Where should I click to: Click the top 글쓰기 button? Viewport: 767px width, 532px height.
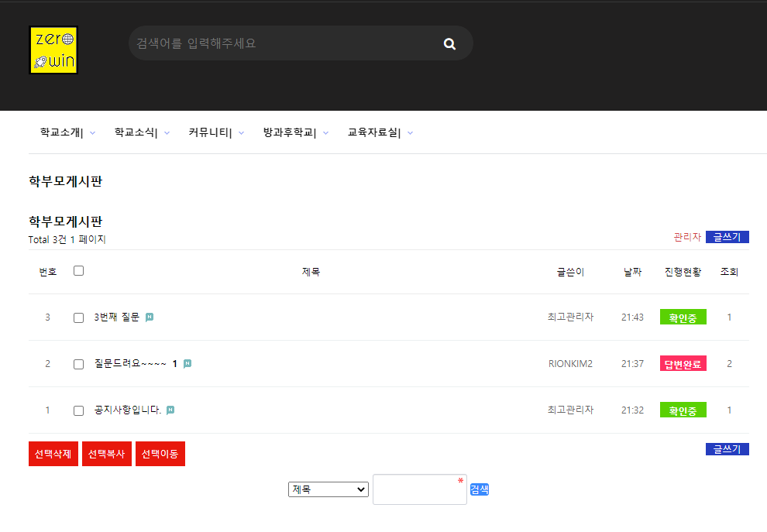(727, 237)
